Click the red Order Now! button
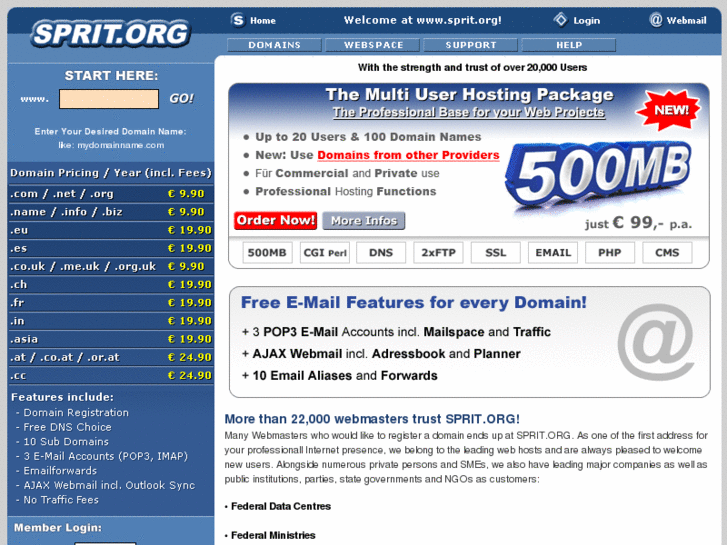The image size is (727, 545). click(x=275, y=220)
